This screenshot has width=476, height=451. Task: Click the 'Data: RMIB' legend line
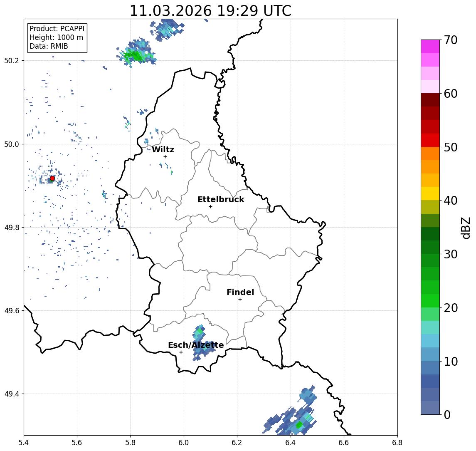pyautogui.click(x=49, y=46)
